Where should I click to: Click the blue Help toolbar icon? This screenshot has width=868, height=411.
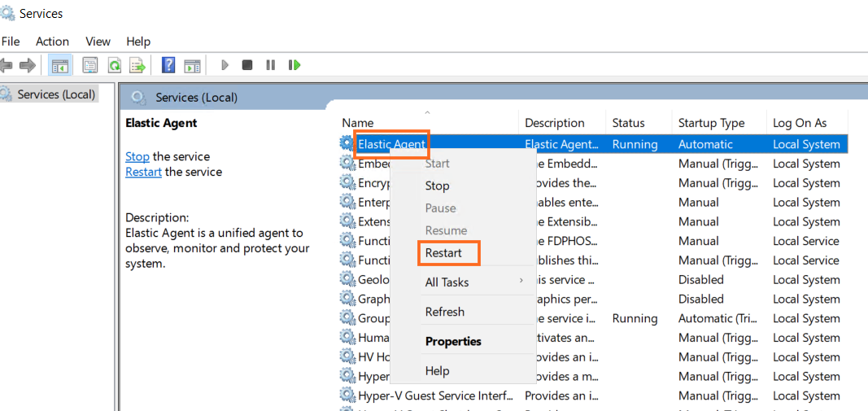(x=168, y=65)
